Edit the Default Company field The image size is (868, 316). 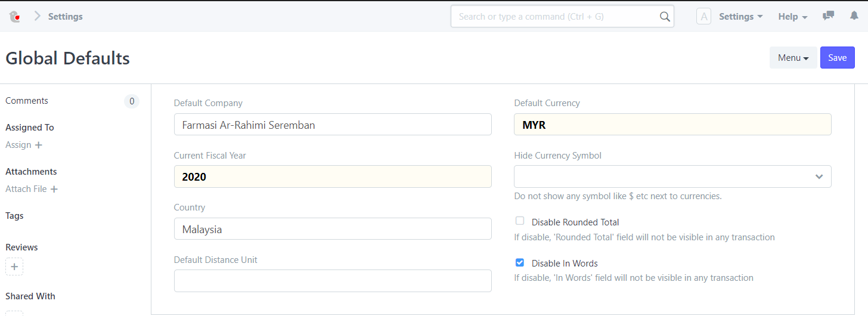click(333, 125)
